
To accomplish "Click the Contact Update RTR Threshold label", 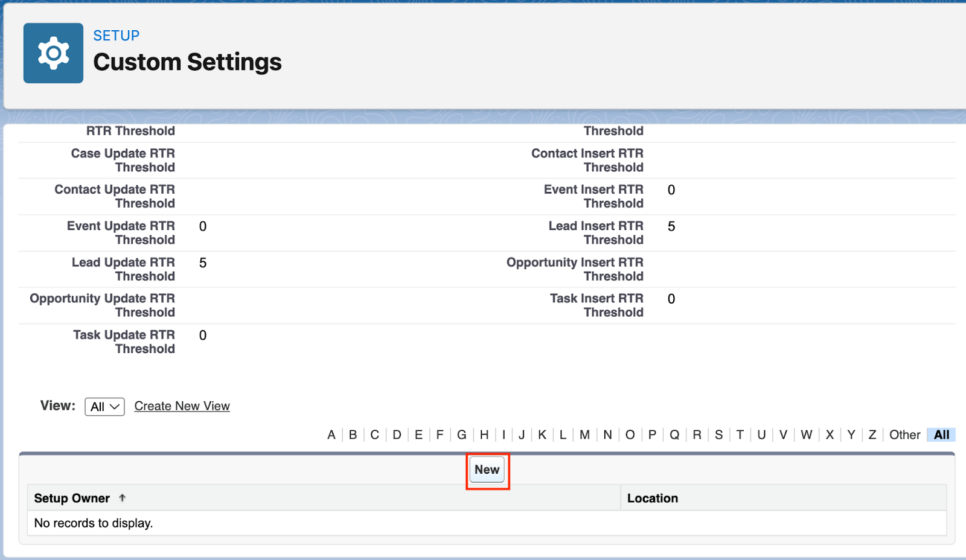I will tap(115, 196).
